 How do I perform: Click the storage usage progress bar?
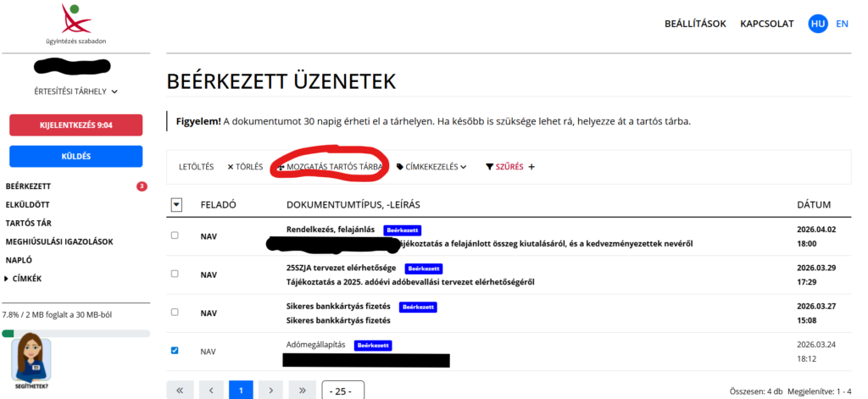pyautogui.click(x=75, y=334)
